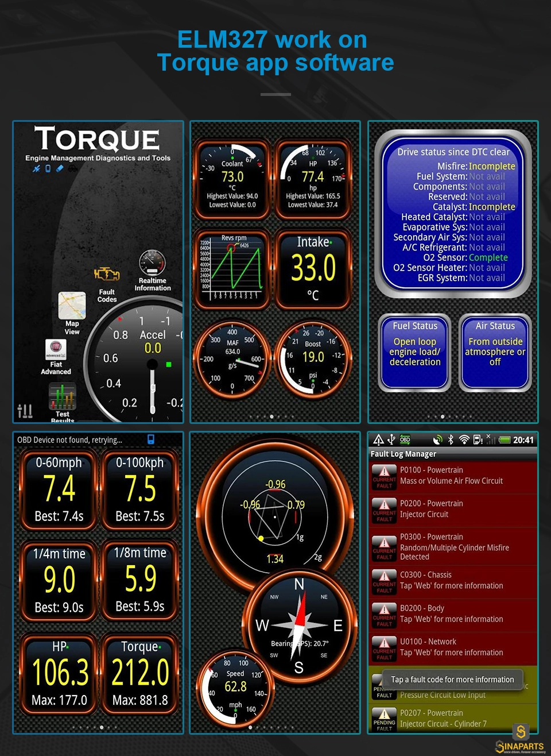The image size is (551, 756).
Task: Tap the Torque logo title
Action: pyautogui.click(x=97, y=139)
